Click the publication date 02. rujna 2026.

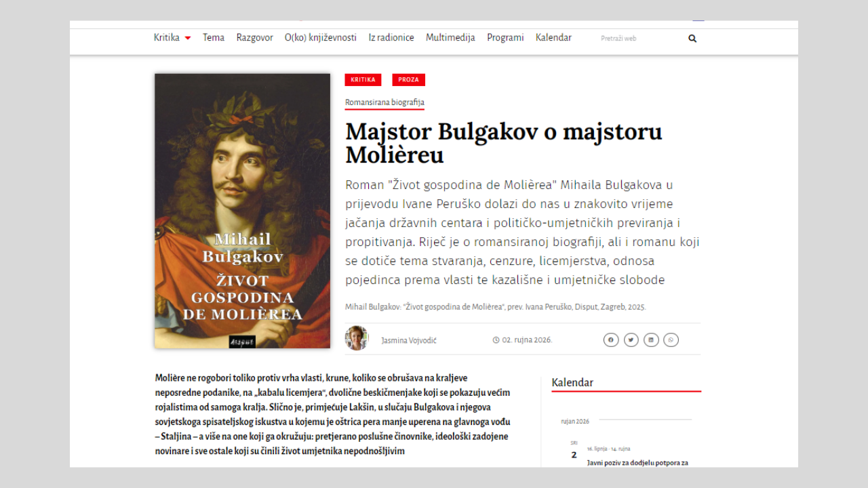pyautogui.click(x=527, y=340)
